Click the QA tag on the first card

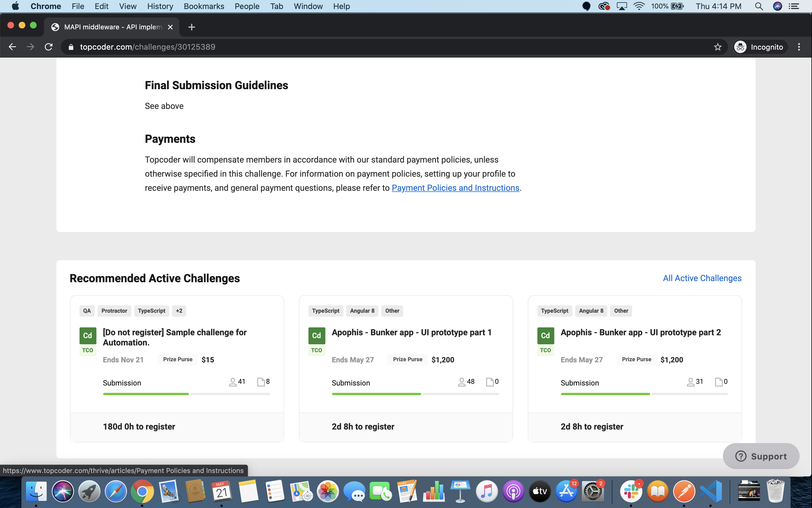[87, 311]
